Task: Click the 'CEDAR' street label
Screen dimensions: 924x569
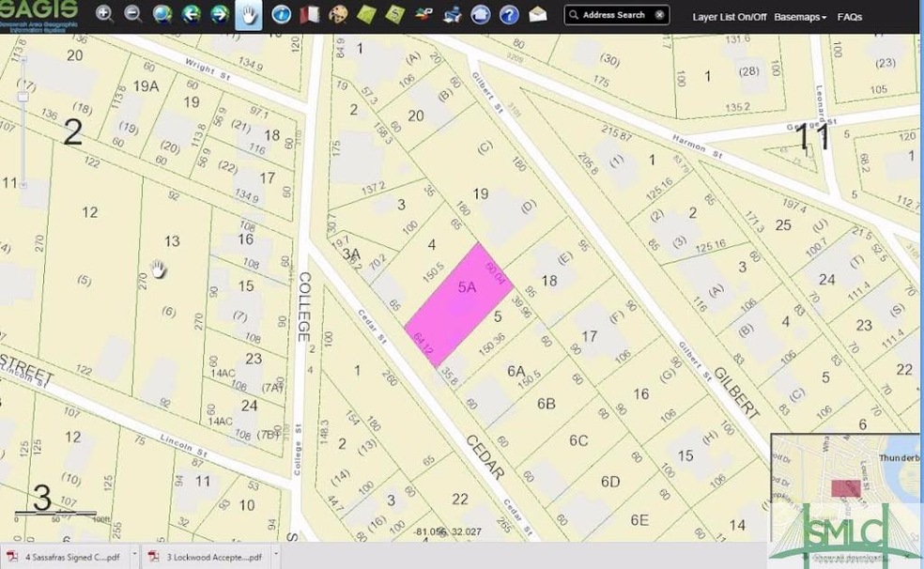Action: pos(485,456)
